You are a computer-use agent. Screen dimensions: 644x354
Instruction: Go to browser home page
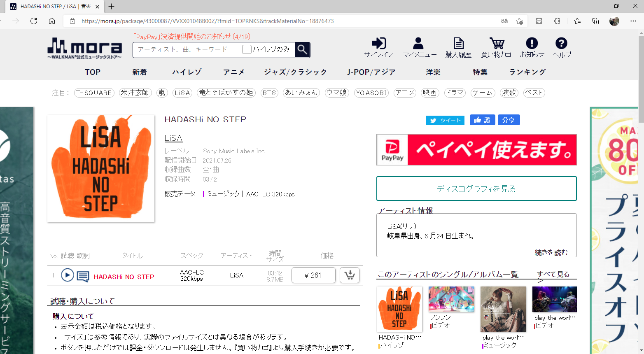point(52,21)
